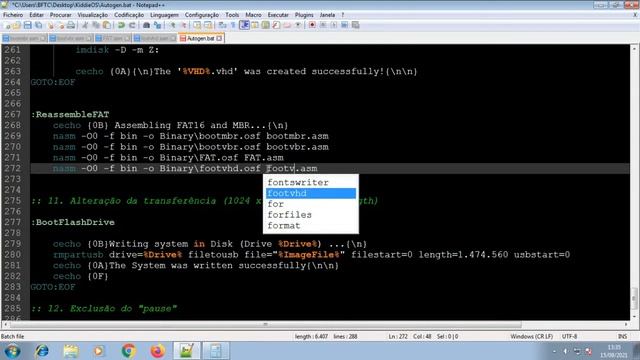Click the Save All icon
Viewport: 640px width, 360px height.
click(39, 25)
